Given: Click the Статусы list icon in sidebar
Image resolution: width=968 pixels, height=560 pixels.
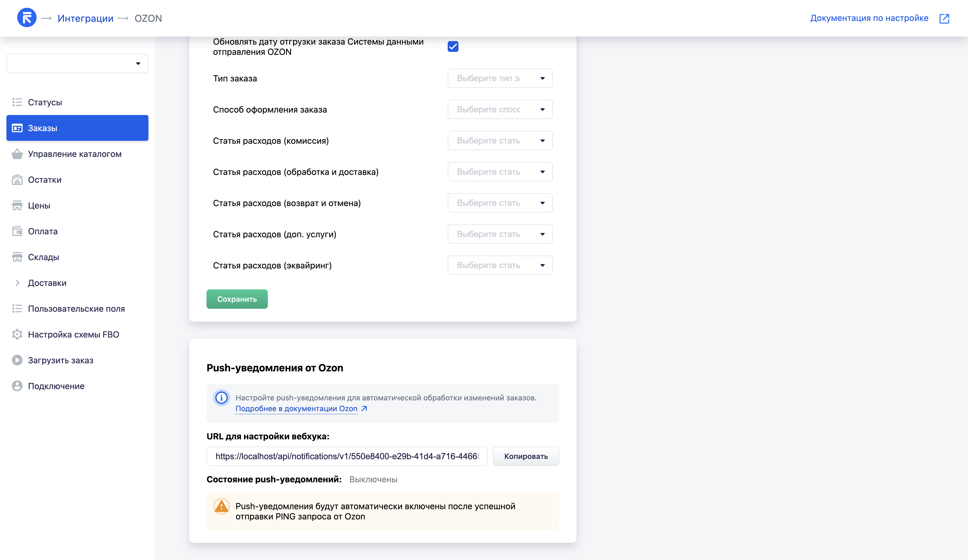Looking at the screenshot, I should (17, 102).
